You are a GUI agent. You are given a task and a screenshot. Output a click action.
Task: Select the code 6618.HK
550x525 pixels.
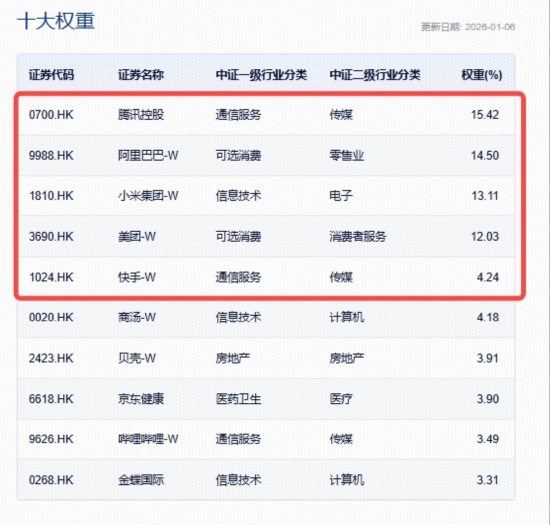pyautogui.click(x=51, y=399)
